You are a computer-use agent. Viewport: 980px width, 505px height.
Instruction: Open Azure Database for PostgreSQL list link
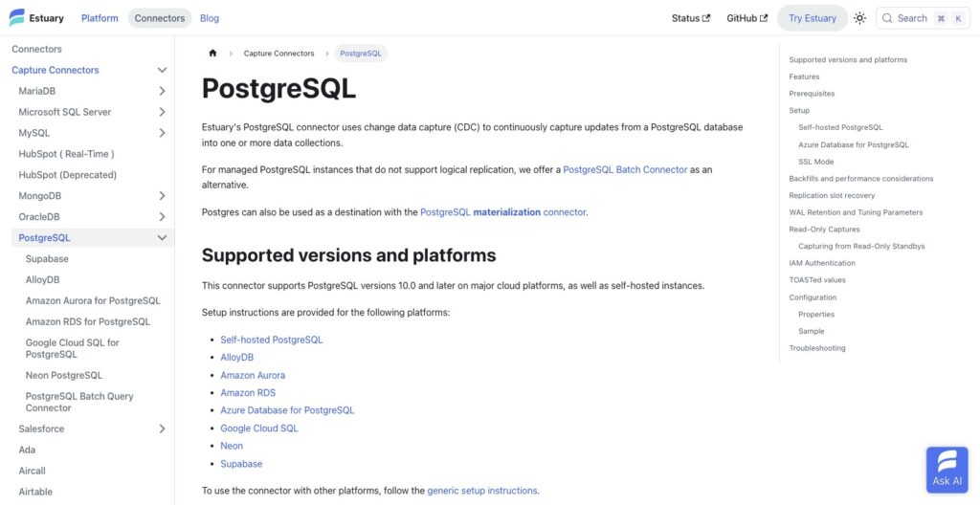287,410
